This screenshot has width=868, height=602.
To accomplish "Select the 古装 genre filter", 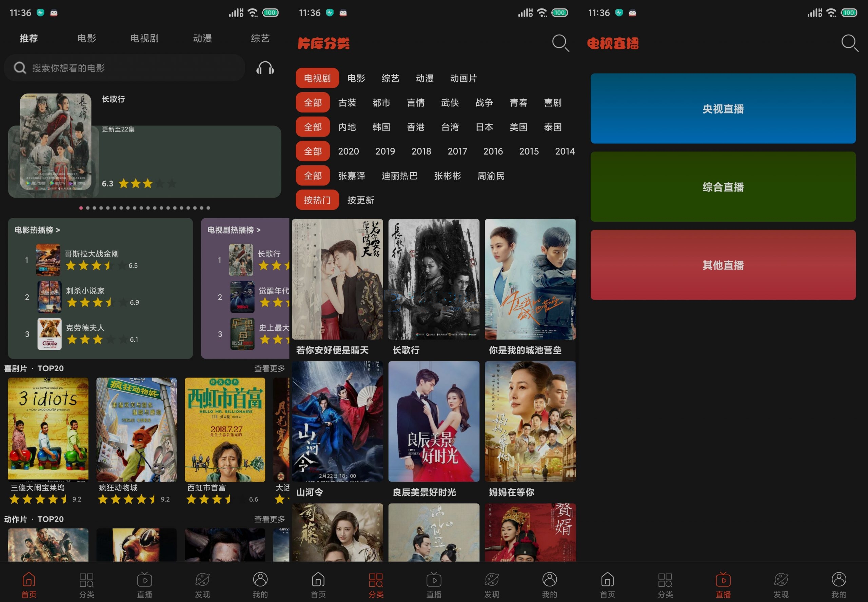I will click(347, 103).
